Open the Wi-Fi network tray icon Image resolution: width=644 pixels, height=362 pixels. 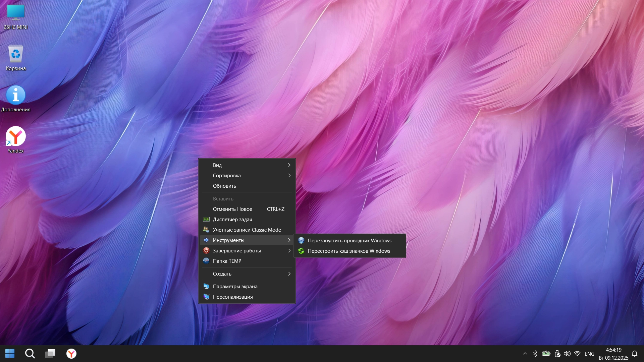(x=577, y=354)
